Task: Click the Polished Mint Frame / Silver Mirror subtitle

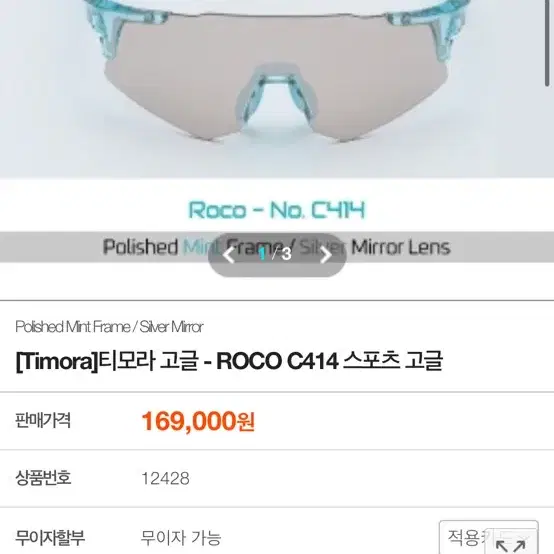Action: (x=109, y=327)
